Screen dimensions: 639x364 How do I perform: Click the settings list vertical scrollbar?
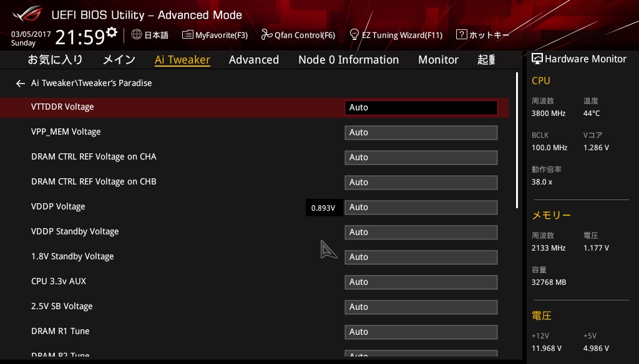click(x=517, y=140)
